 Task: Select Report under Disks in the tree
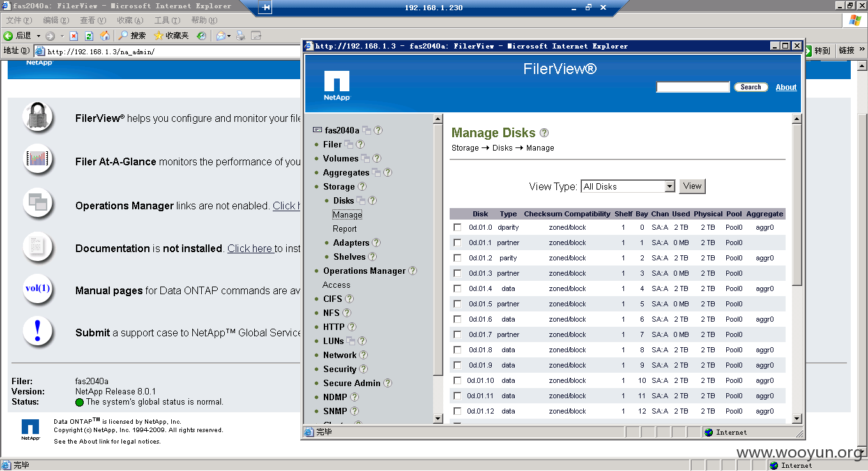click(345, 228)
